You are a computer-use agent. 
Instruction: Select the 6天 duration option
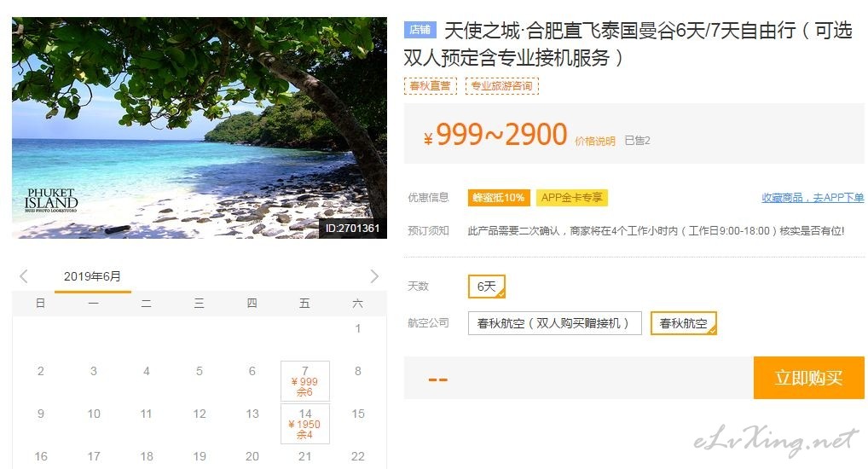[487, 287]
